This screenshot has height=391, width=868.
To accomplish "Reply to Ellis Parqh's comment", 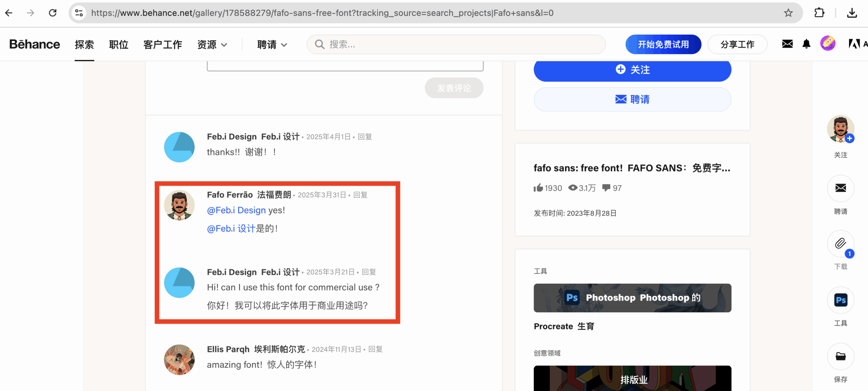I will point(375,349).
